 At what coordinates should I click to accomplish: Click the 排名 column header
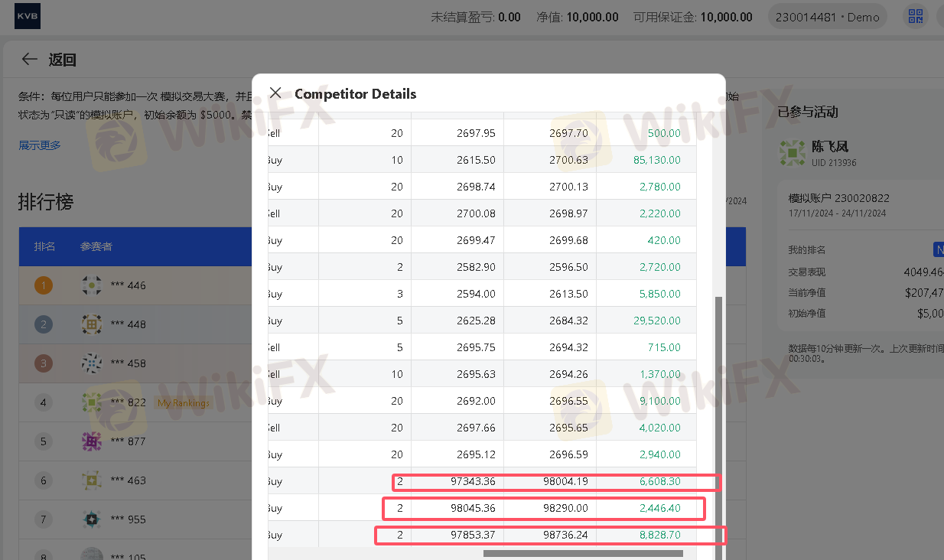click(44, 247)
